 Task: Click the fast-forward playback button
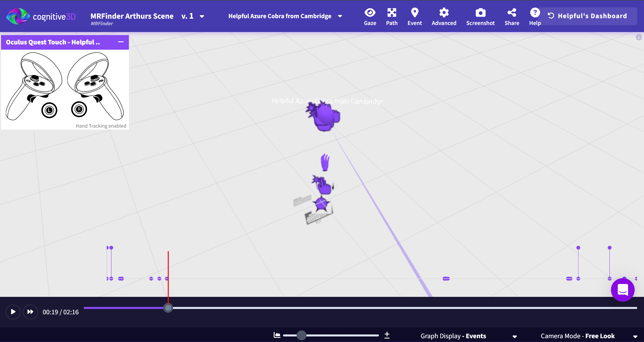[x=30, y=312]
